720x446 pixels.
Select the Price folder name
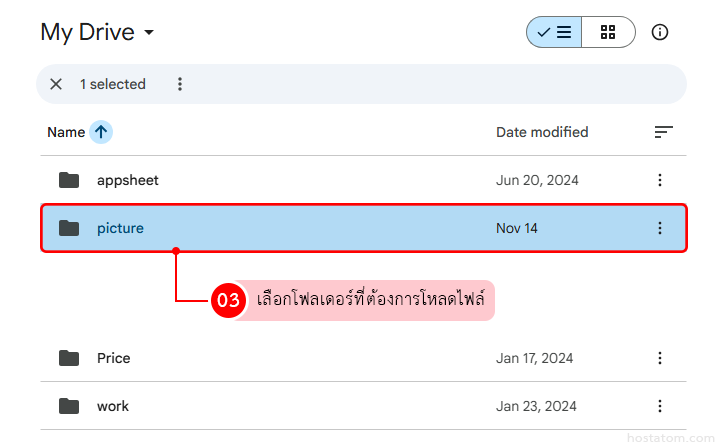[x=113, y=358]
